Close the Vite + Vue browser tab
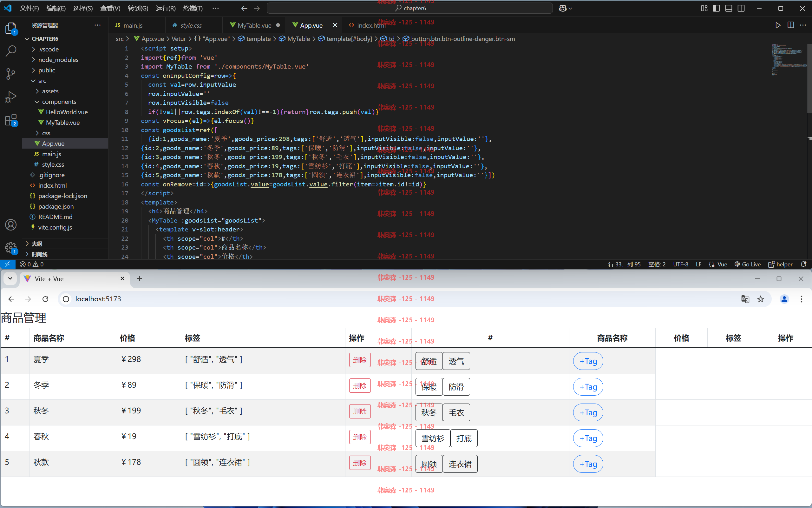 point(122,278)
